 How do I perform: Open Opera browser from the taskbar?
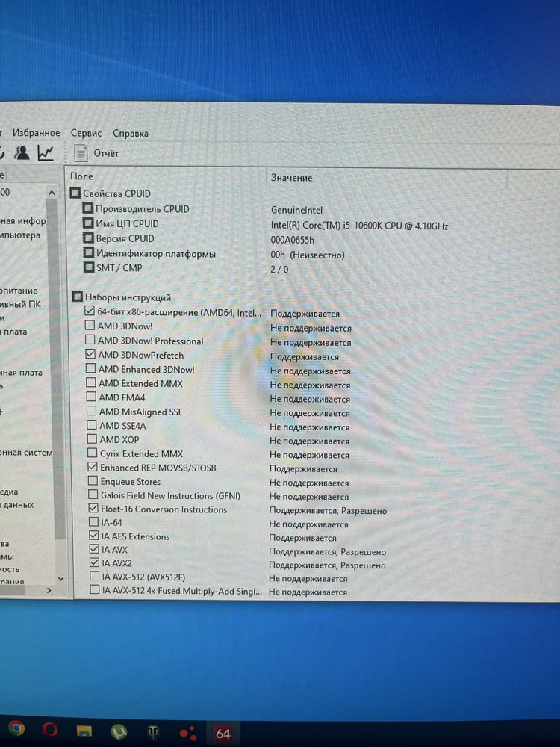pyautogui.click(x=50, y=729)
